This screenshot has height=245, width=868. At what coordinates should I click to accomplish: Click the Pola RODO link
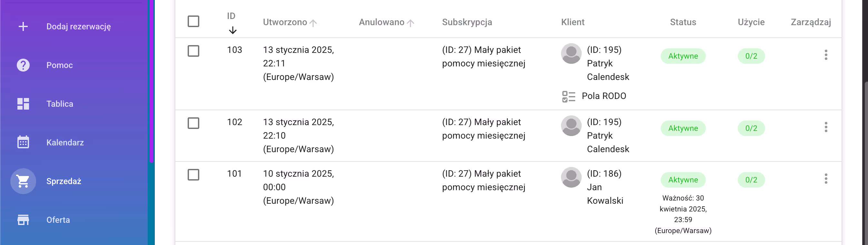pyautogui.click(x=603, y=96)
